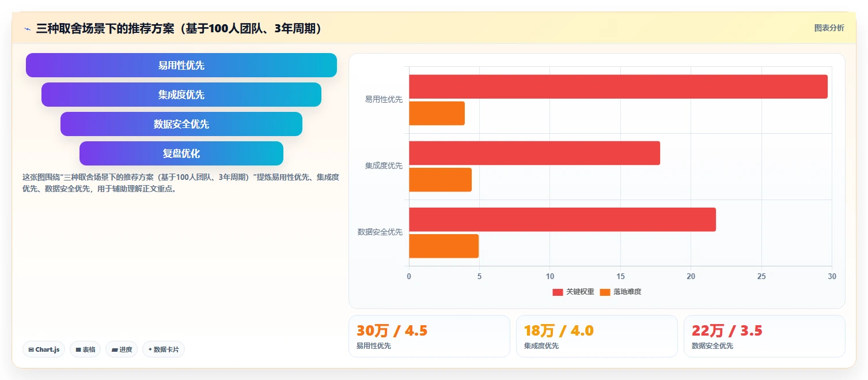Image resolution: width=868 pixels, height=380 pixels.
Task: Select the 集成度优先 funnel bar
Action: (x=181, y=95)
